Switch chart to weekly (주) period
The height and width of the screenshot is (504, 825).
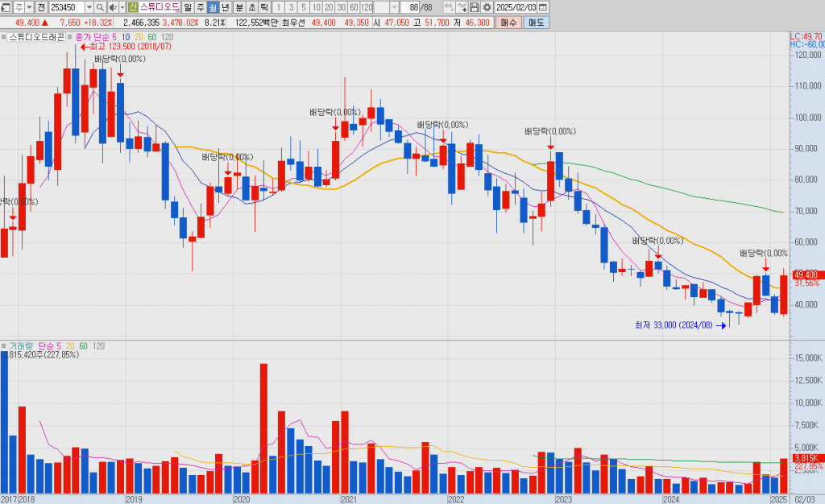click(200, 7)
